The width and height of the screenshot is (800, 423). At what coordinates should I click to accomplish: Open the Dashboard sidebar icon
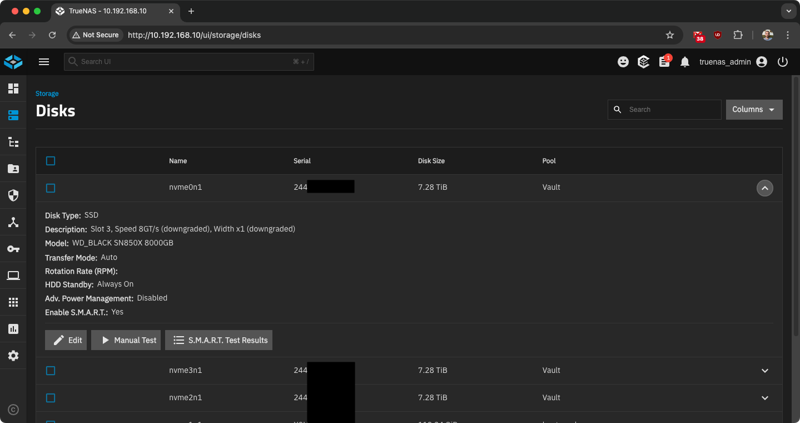point(13,89)
